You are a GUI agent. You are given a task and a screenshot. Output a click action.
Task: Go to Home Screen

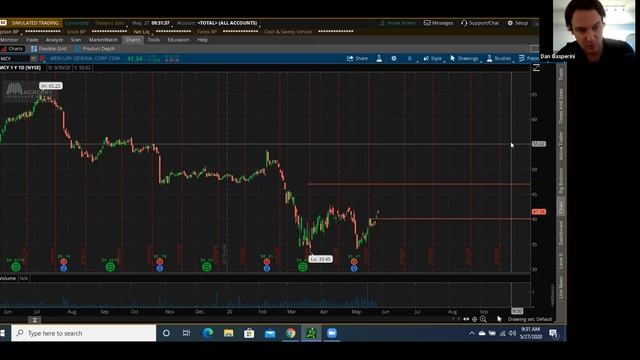pyautogui.click(x=397, y=23)
